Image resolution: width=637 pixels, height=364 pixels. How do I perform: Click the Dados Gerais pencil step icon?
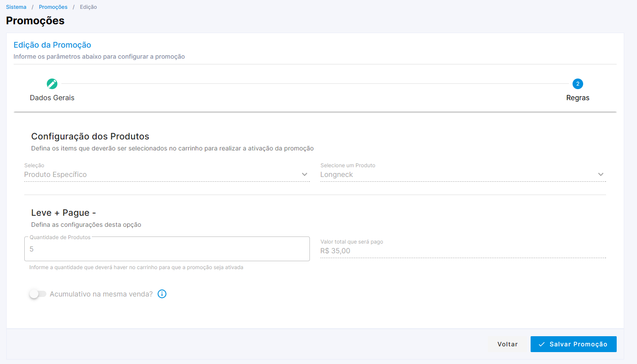52,84
